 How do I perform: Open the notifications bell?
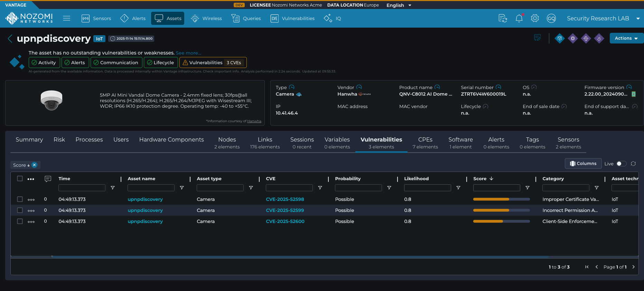click(x=519, y=18)
